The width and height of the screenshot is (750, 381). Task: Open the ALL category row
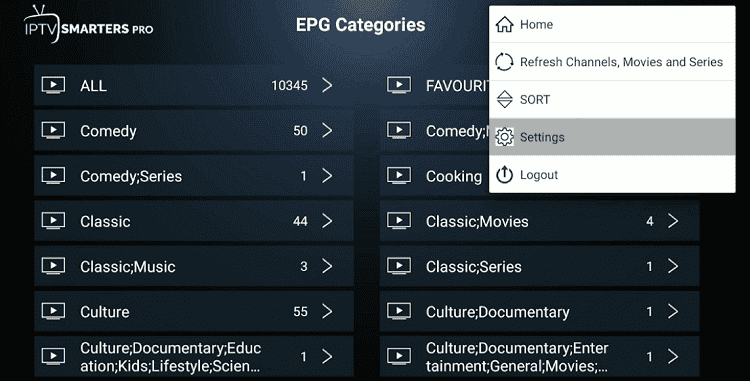(194, 86)
